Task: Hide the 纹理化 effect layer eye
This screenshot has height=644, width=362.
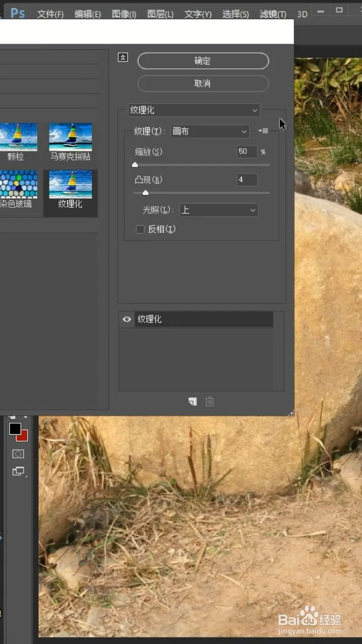Action: click(127, 319)
